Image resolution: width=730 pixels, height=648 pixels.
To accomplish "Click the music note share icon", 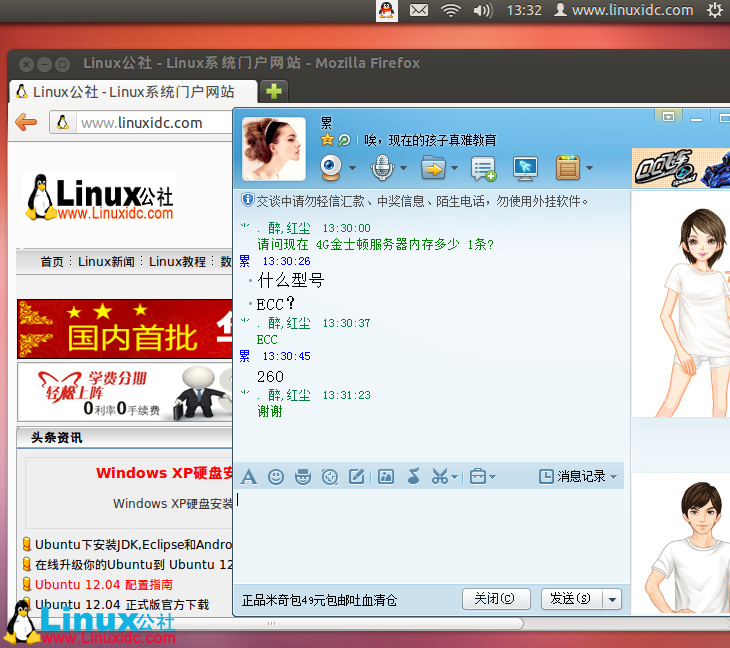I will [x=413, y=476].
